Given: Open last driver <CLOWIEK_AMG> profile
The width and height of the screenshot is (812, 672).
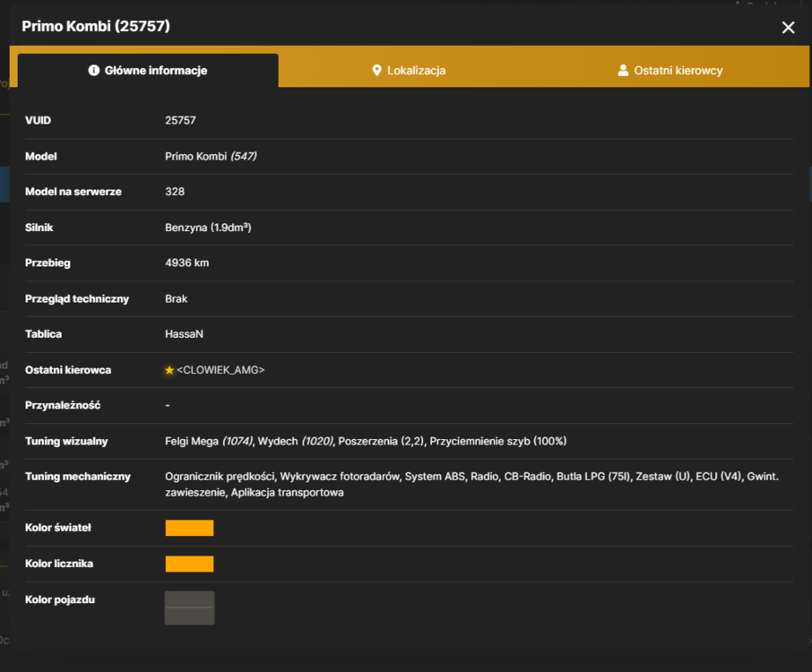Looking at the screenshot, I should (220, 370).
